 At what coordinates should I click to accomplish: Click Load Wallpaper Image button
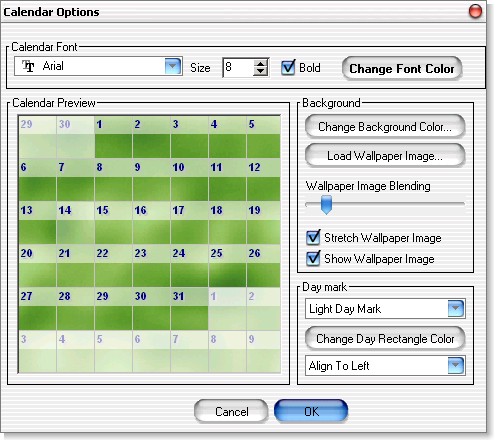tap(385, 156)
